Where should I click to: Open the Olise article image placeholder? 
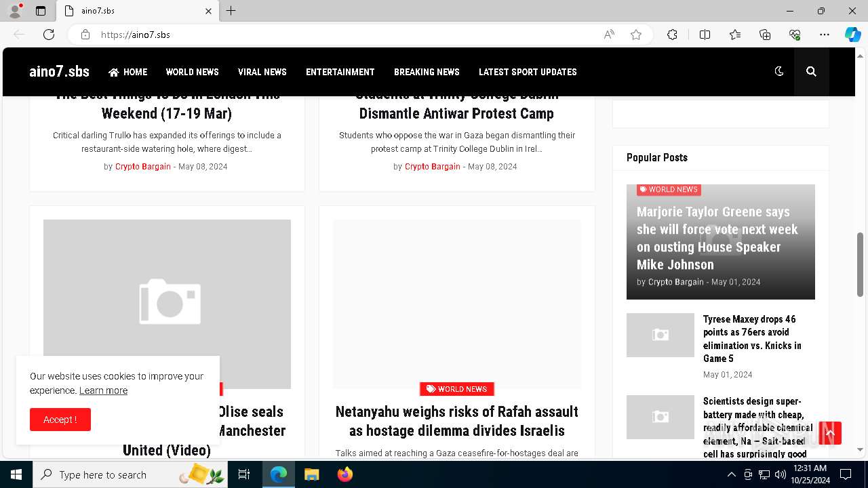(167, 287)
